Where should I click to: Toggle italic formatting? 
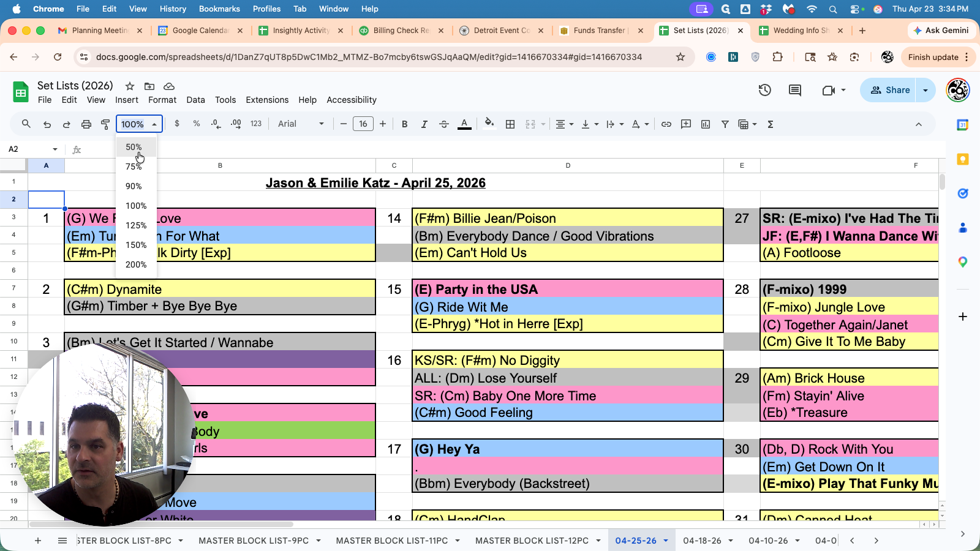tap(424, 124)
